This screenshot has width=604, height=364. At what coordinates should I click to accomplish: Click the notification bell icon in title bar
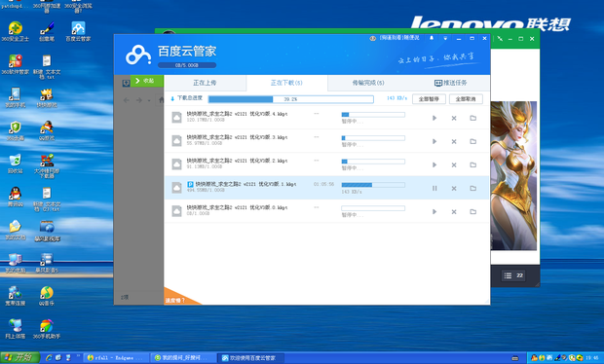pyautogui.click(x=432, y=38)
